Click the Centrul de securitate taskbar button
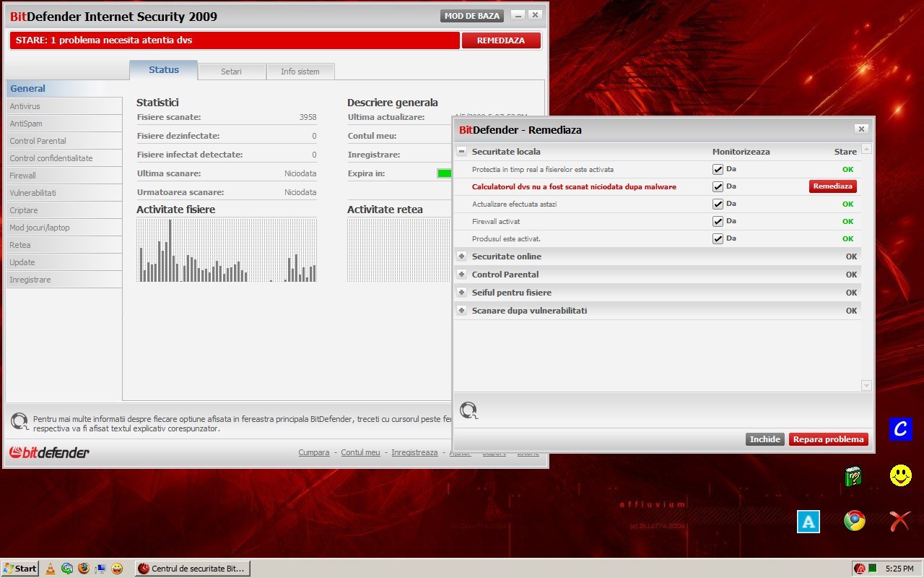The height and width of the screenshot is (578, 924). click(x=192, y=569)
